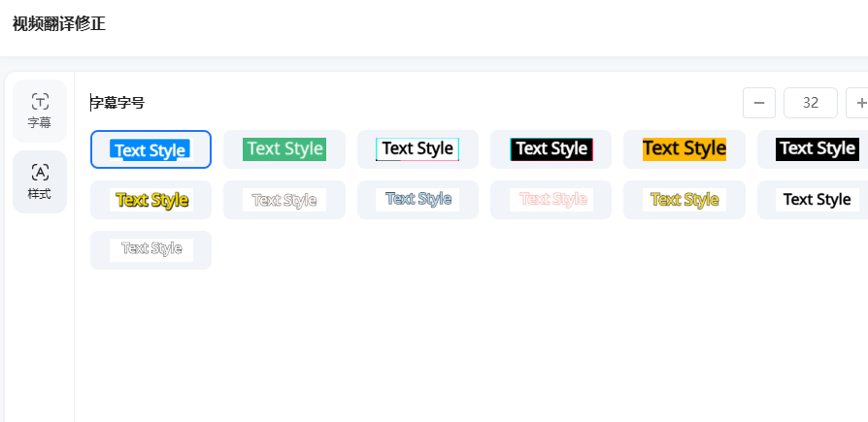The image size is (868, 422).
Task: Select the last text style preset in list
Action: click(150, 250)
